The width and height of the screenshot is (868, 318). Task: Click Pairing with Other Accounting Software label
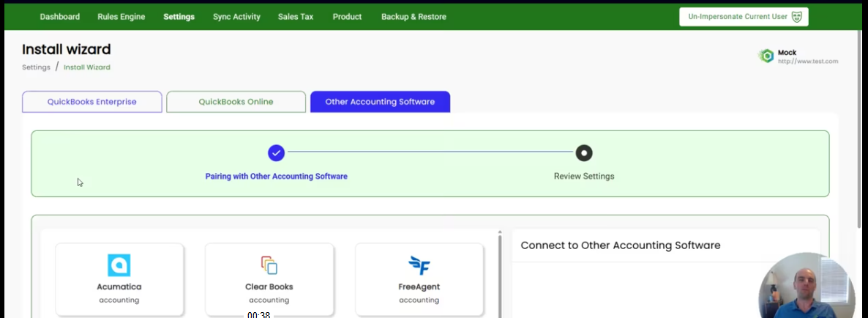[276, 176]
